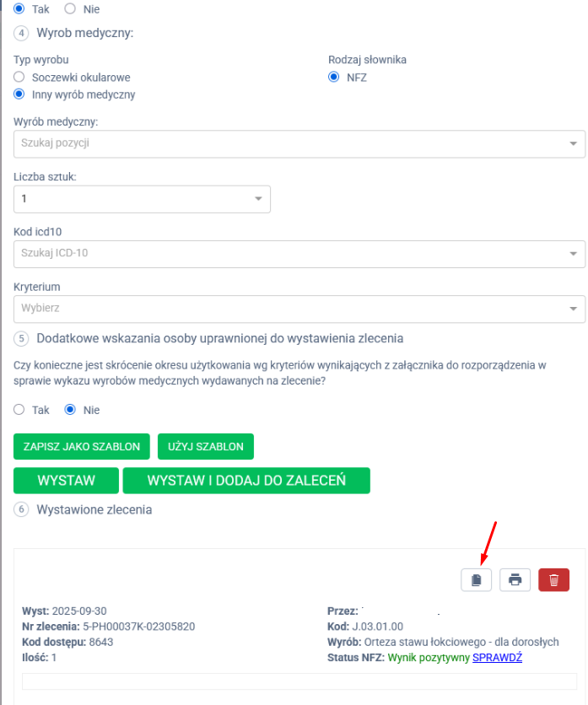Choose "Inny wyrób medyczny" product type
Screen dimensions: 588x705
pyautogui.click(x=19, y=94)
